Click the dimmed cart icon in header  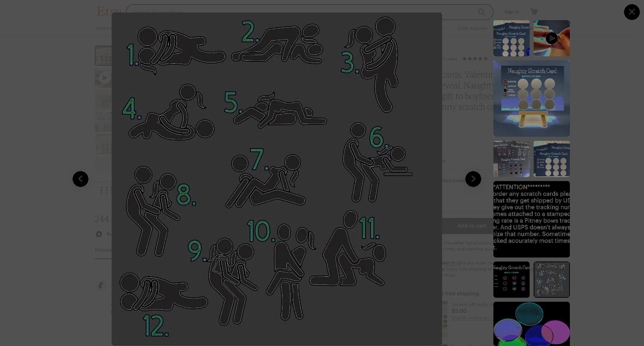pos(534,12)
